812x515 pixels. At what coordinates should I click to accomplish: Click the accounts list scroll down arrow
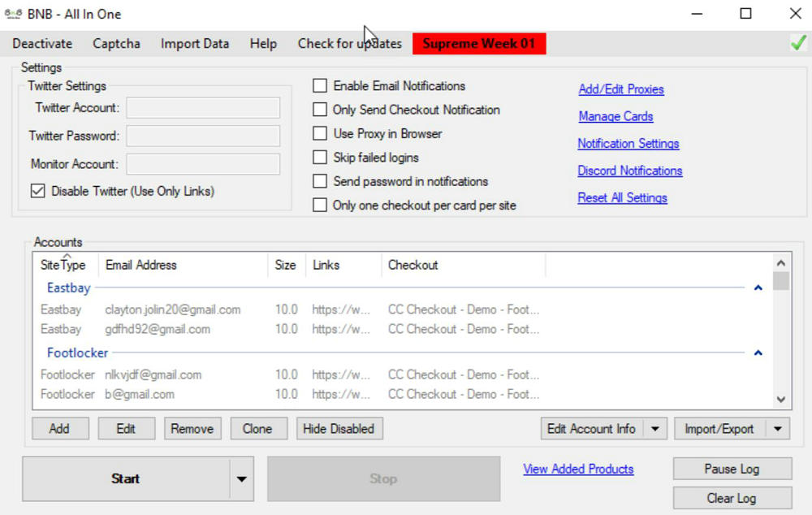point(781,400)
